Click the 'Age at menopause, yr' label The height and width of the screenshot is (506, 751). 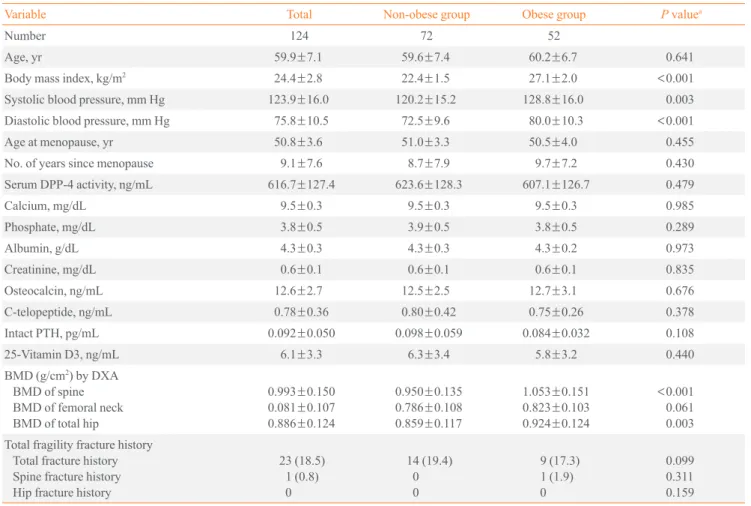58,142
